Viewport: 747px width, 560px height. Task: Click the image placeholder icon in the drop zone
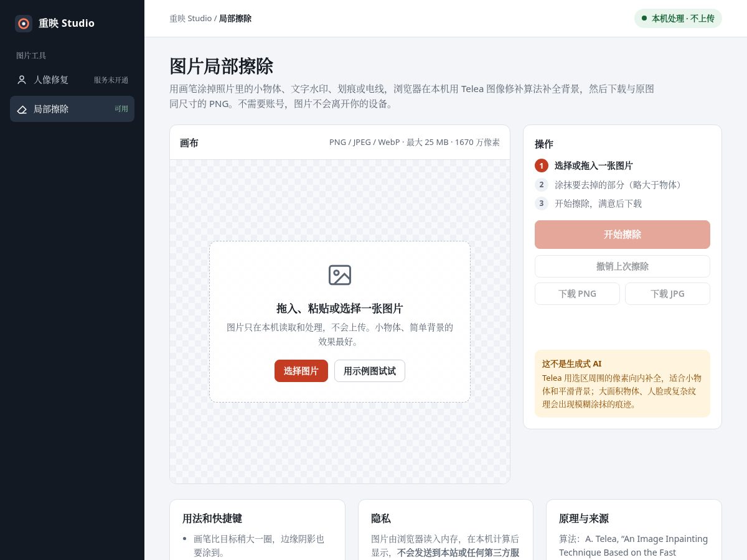click(340, 275)
